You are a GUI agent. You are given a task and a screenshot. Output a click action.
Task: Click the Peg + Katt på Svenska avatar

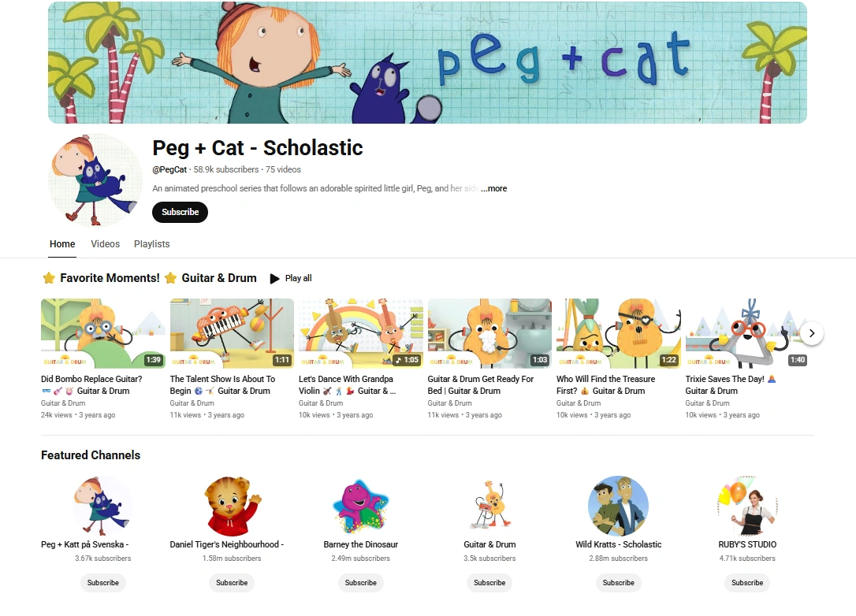(x=102, y=507)
